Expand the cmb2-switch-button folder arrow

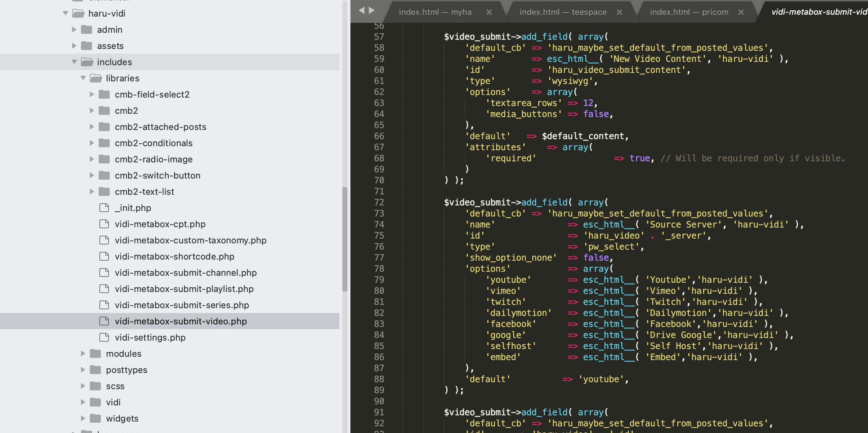click(92, 175)
